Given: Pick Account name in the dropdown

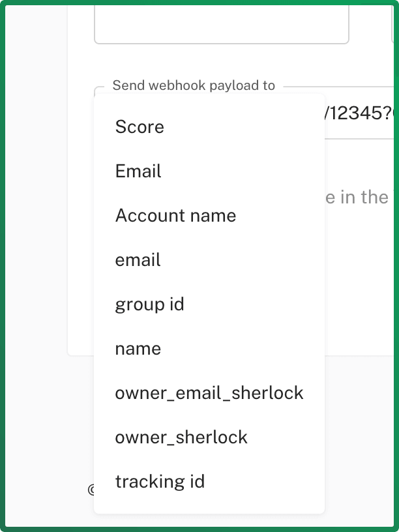Looking at the screenshot, I should click(209, 215).
